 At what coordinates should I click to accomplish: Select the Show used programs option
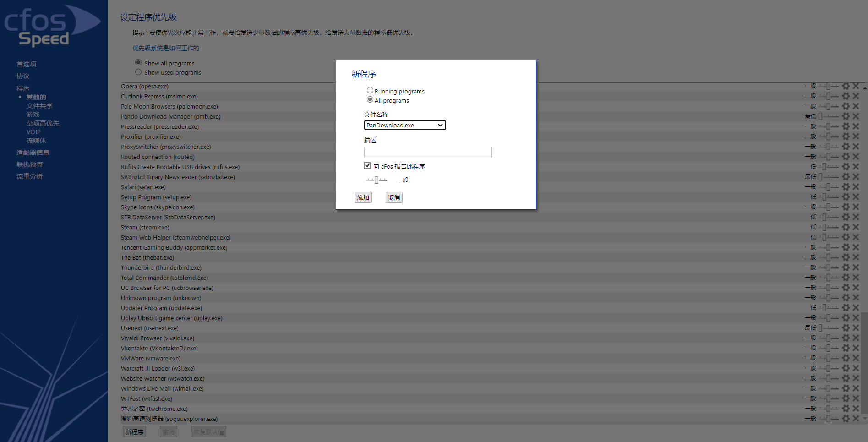[x=138, y=72]
